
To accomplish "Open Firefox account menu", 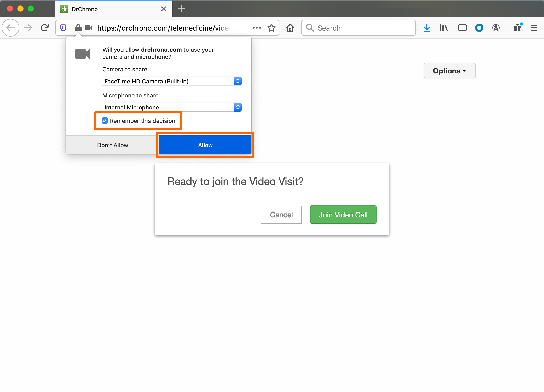I will [496, 28].
